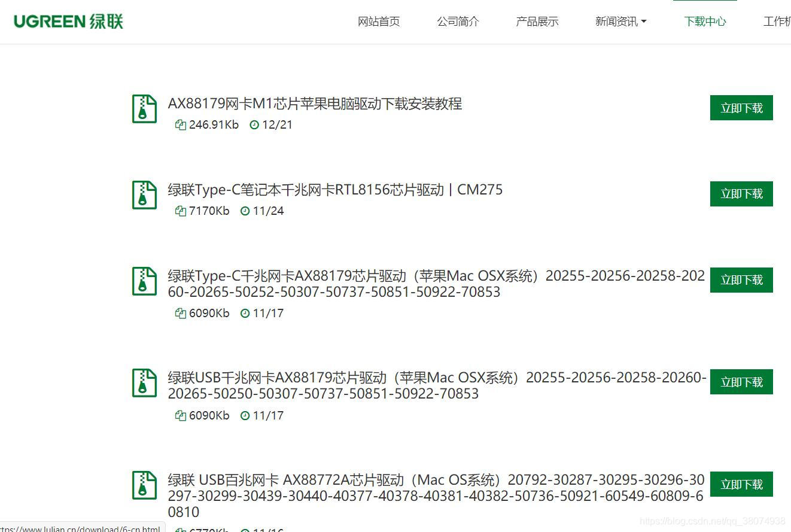Click the 246.91Kb file size text
The height and width of the screenshot is (532, 791).
[x=214, y=124]
